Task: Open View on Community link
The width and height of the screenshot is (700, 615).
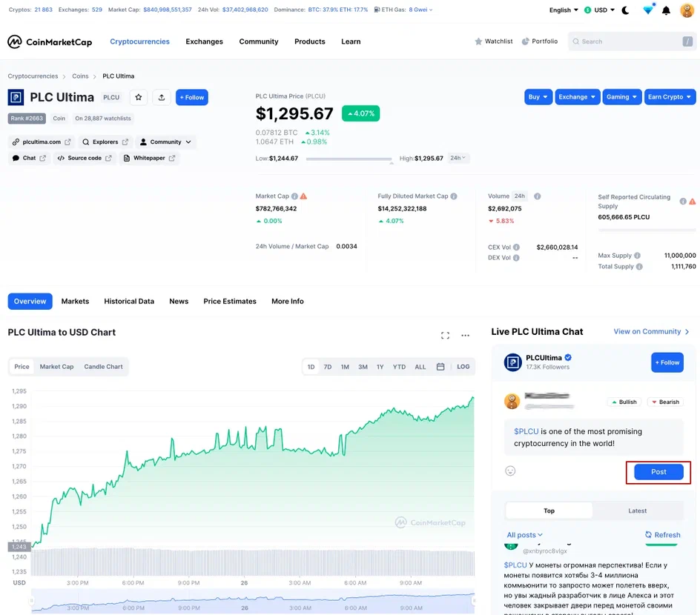Action: tap(651, 331)
